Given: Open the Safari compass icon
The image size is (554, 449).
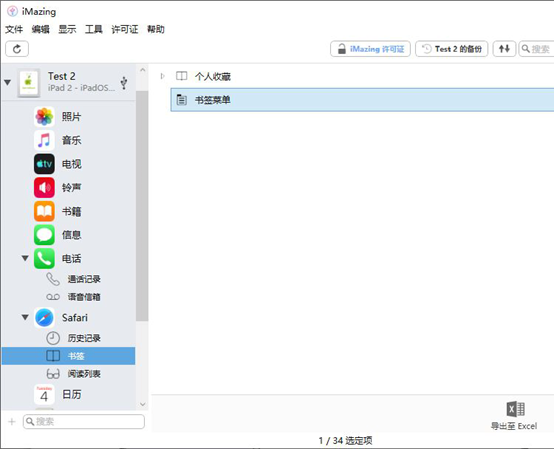Looking at the screenshot, I should (44, 318).
